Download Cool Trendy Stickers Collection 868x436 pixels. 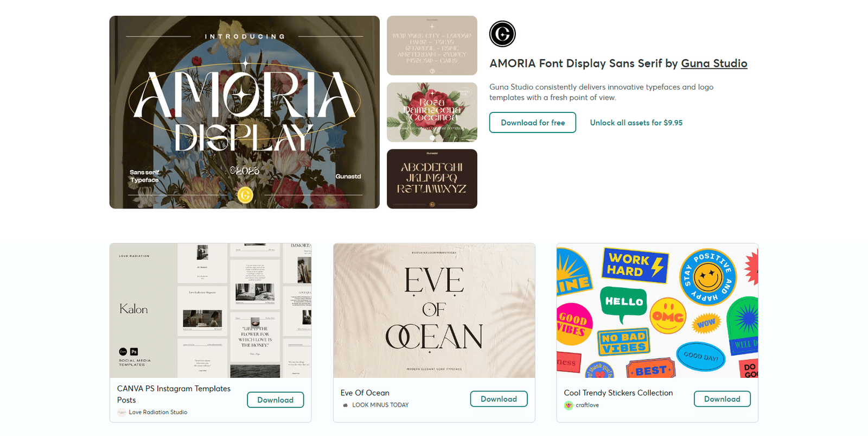pyautogui.click(x=722, y=399)
